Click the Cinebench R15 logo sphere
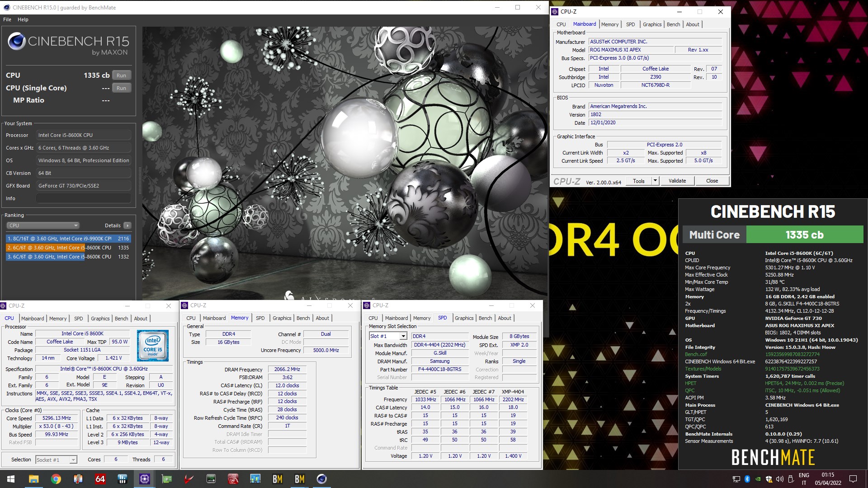The width and height of the screenshot is (868, 488). coord(16,42)
